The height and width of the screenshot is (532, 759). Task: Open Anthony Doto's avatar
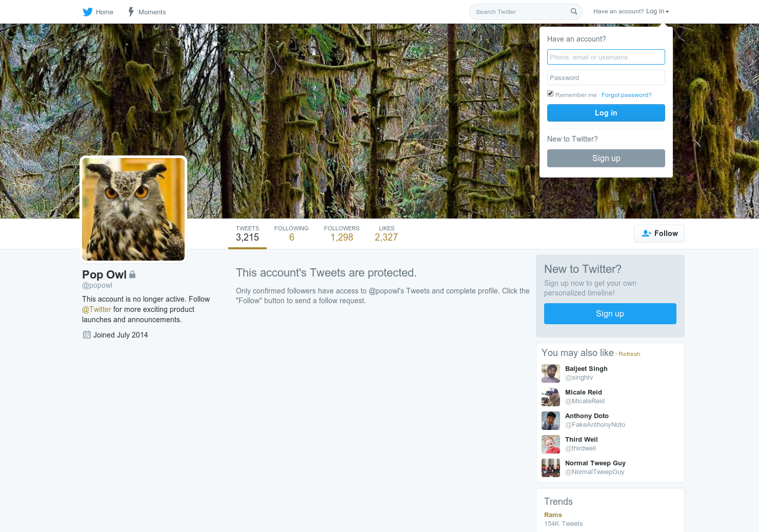pos(551,421)
